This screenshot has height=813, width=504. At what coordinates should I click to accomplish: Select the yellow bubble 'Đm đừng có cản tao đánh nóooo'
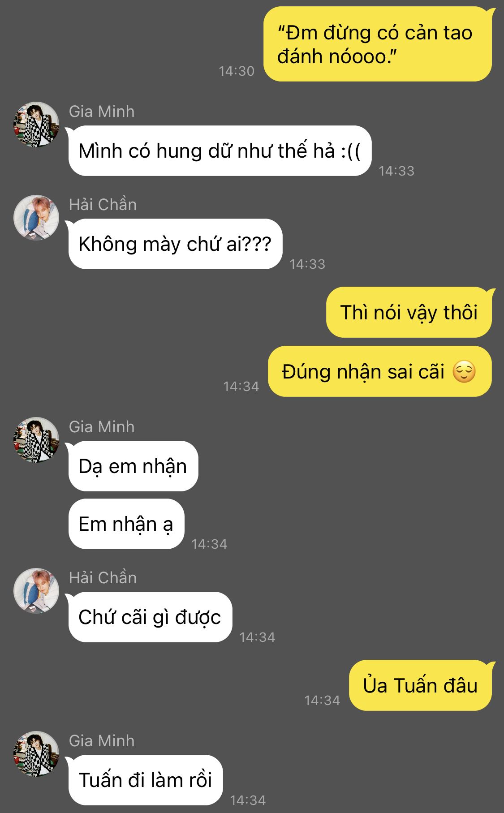coord(378,44)
